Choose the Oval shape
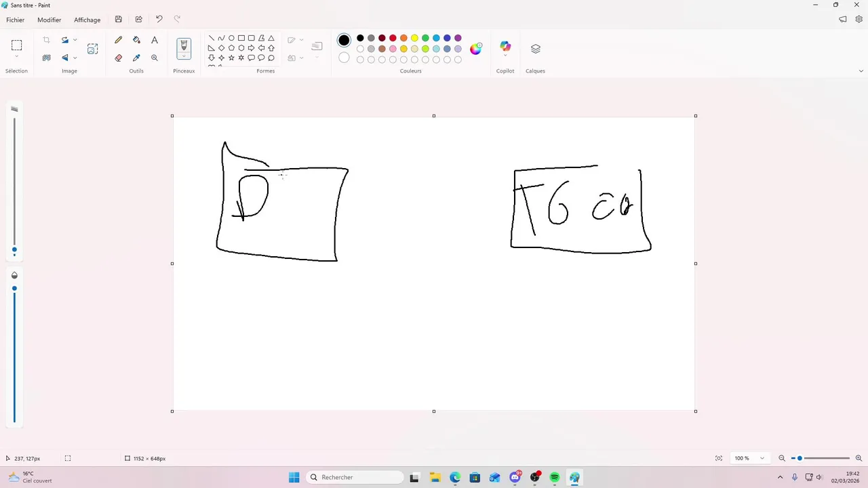Image resolution: width=868 pixels, height=488 pixels. (231, 38)
